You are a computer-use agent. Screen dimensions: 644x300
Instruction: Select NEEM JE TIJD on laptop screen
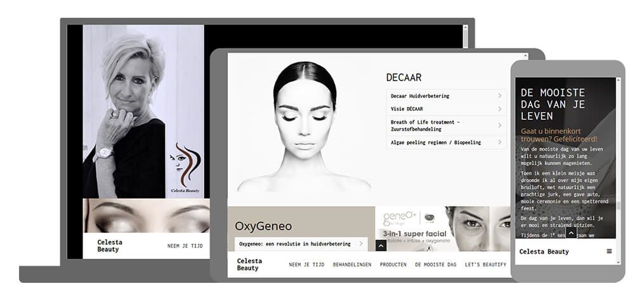click(x=185, y=246)
